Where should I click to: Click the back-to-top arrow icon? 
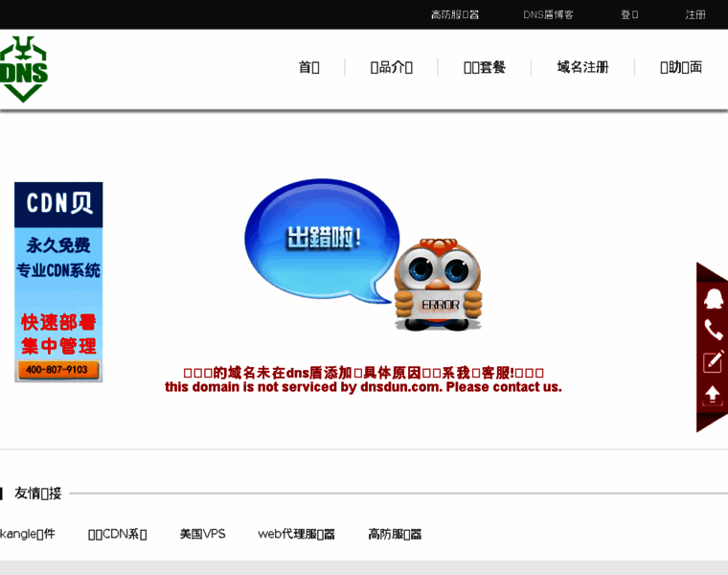[x=713, y=395]
